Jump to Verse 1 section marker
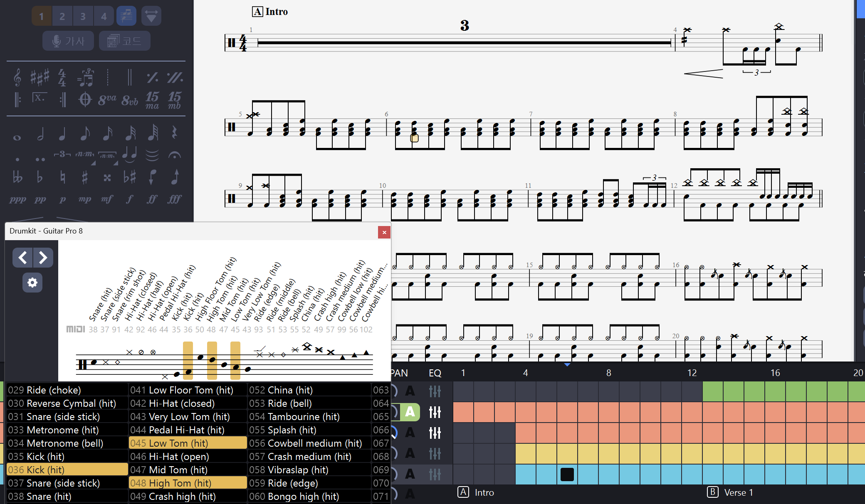The height and width of the screenshot is (504, 865). click(x=730, y=492)
